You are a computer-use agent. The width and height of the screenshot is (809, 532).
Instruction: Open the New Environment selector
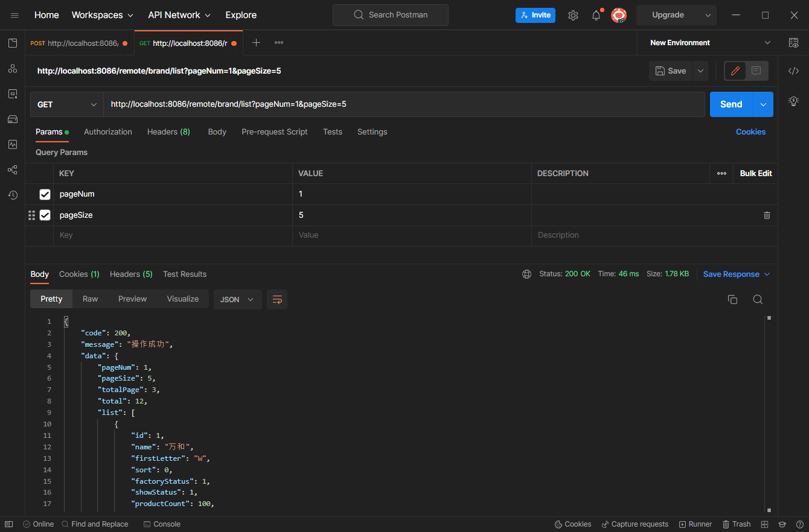pyautogui.click(x=710, y=42)
